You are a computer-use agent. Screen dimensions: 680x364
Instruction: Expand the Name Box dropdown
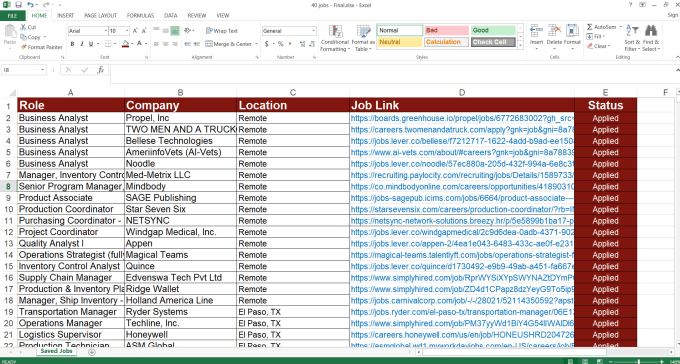coord(42,70)
